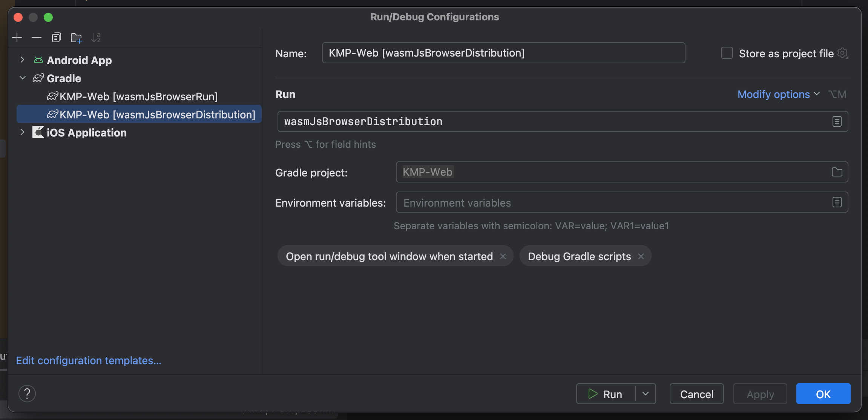Open Edit configuration templates link

coord(89,360)
